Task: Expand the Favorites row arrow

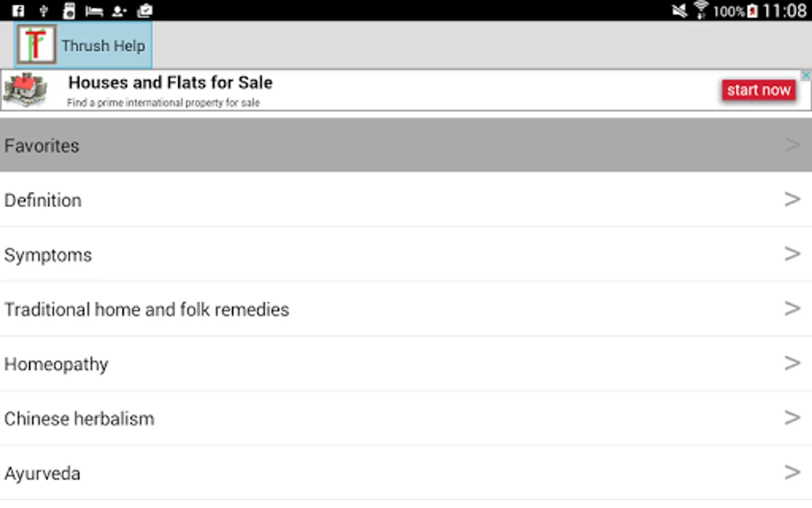Action: (x=792, y=145)
